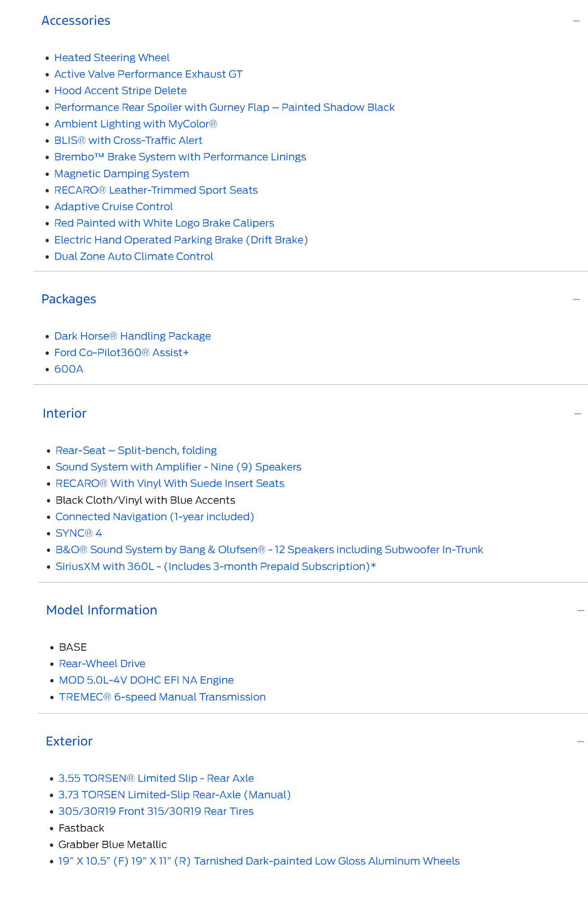Open the SYNC 4 link

[79, 534]
